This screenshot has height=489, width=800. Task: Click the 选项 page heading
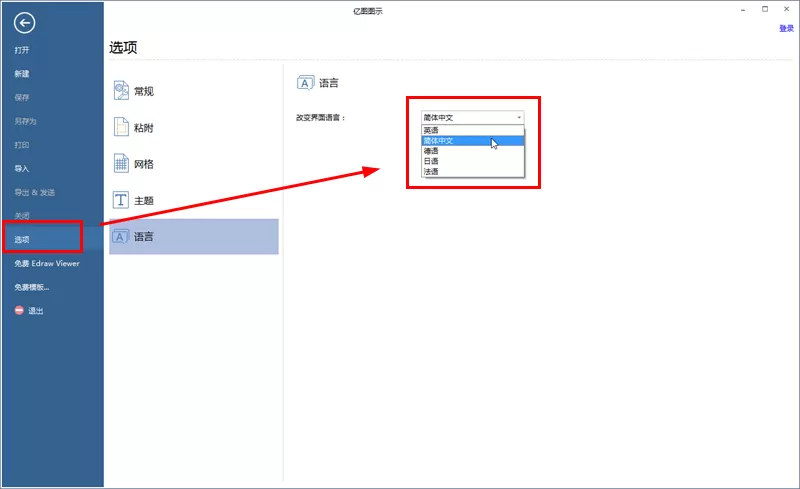coord(123,47)
